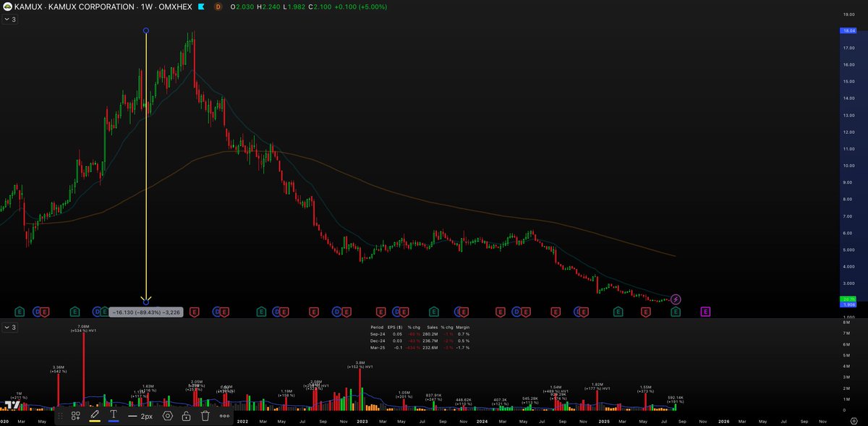The width and height of the screenshot is (868, 426).
Task: Delete the drawing with trash icon
Action: pos(205,416)
